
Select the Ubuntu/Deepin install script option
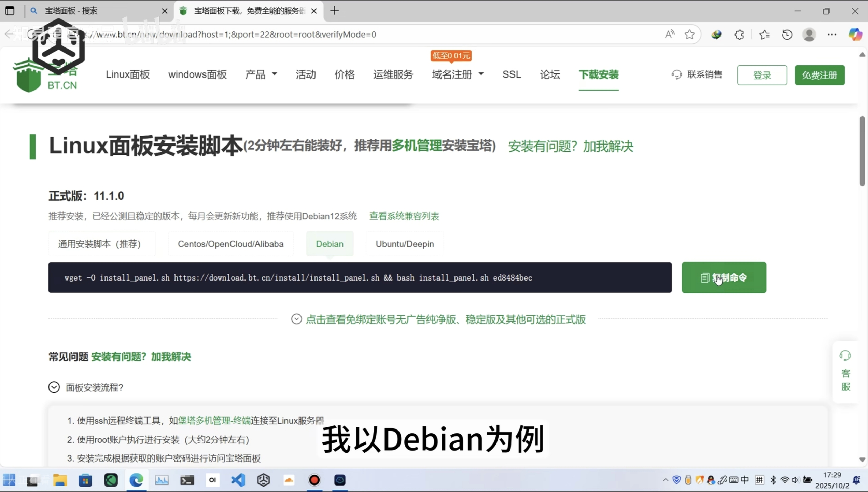click(405, 244)
